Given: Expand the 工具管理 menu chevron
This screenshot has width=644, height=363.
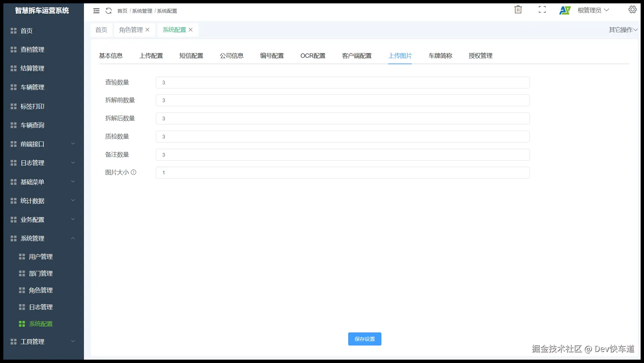Looking at the screenshot, I should point(73,341).
